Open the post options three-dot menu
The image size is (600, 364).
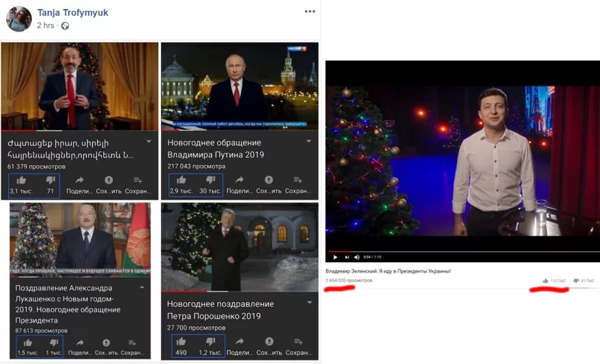pyautogui.click(x=310, y=12)
